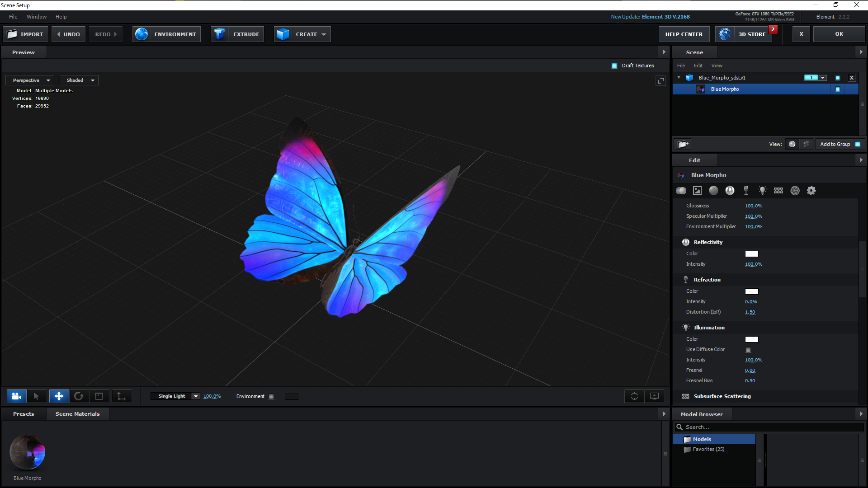Activate the rotate tool icon
The height and width of the screenshot is (488, 868).
click(79, 396)
